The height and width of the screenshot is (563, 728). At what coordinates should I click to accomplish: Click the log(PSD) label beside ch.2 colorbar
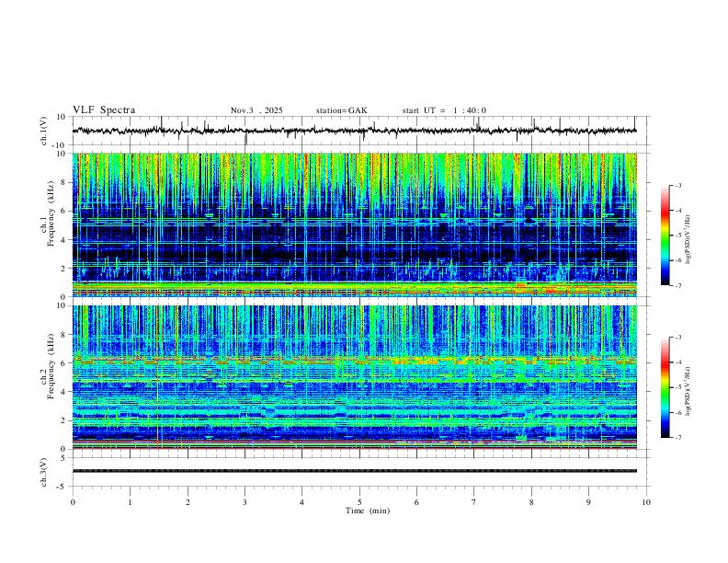point(688,392)
